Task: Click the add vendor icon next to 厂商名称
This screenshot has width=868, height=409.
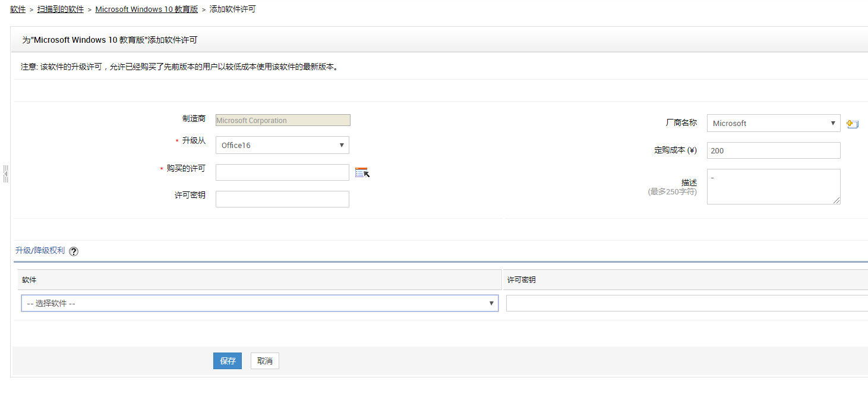Action: point(852,124)
